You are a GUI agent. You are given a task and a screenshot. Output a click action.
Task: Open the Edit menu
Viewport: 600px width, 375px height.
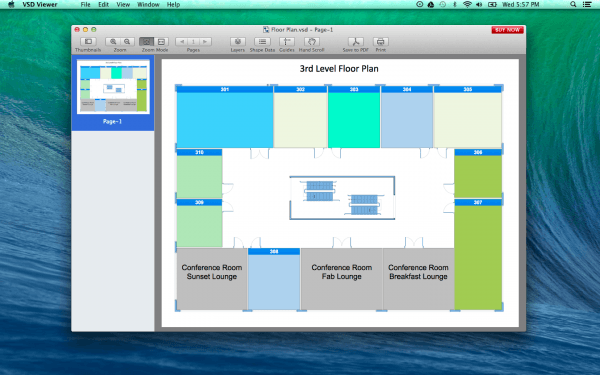(103, 5)
